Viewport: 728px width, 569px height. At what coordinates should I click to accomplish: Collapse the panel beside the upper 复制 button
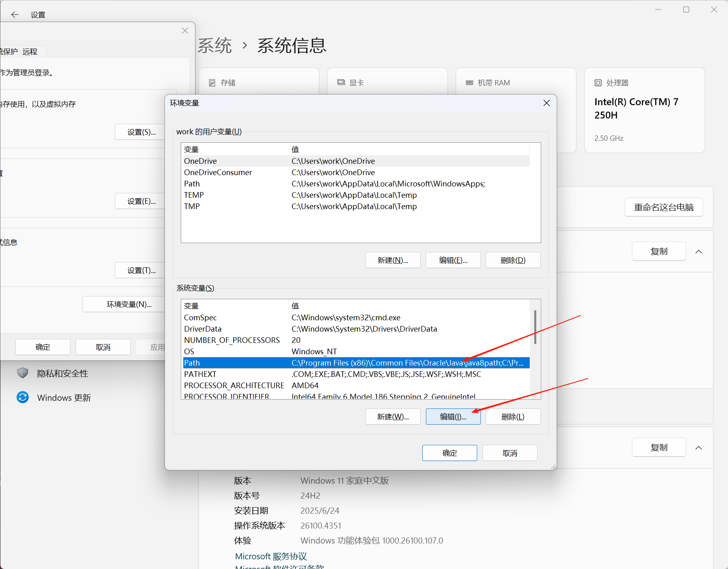point(699,251)
